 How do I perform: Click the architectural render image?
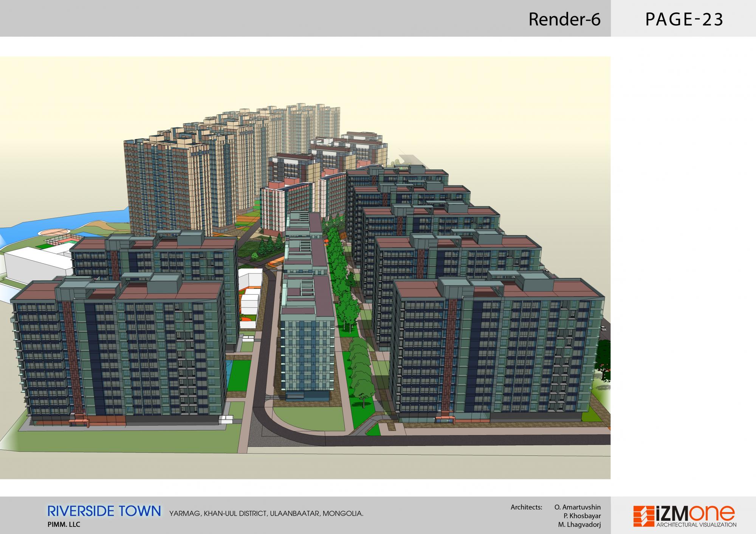pos(305,268)
